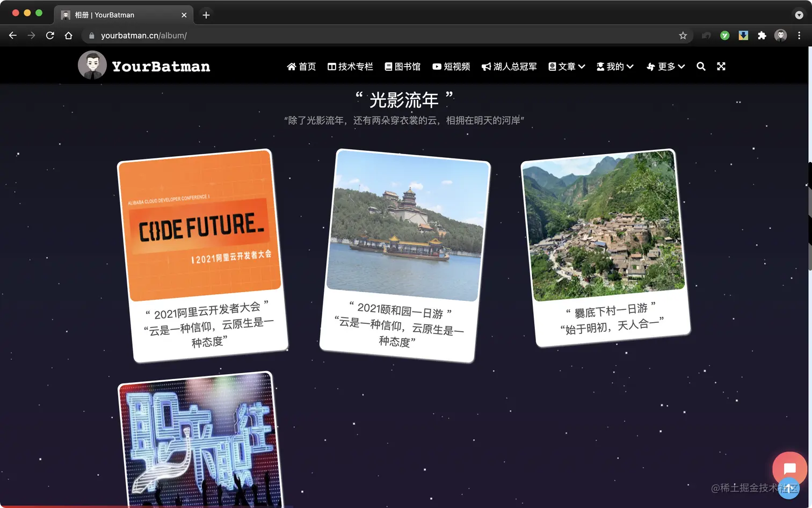Image resolution: width=812 pixels, height=508 pixels.
Task: Click the browser back arrow
Action: pos(13,35)
